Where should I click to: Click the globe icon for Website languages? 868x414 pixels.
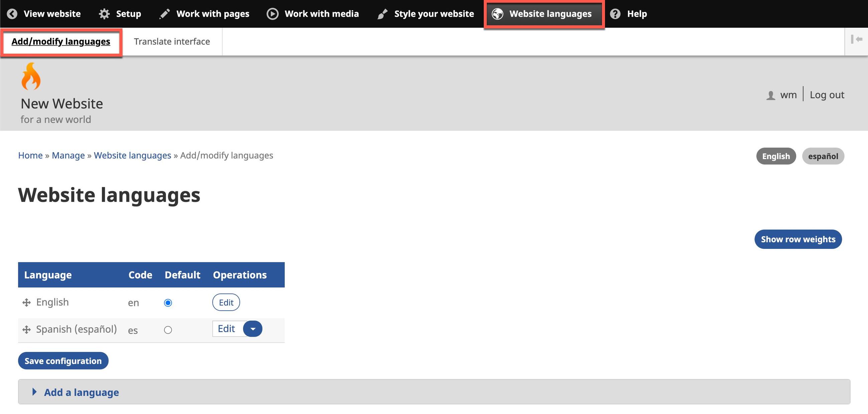point(497,14)
